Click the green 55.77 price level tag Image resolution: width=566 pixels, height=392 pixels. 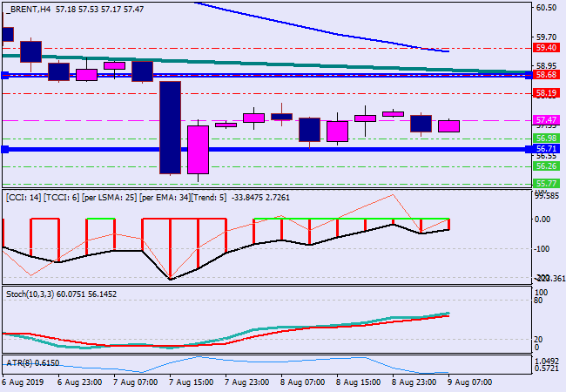coord(546,183)
